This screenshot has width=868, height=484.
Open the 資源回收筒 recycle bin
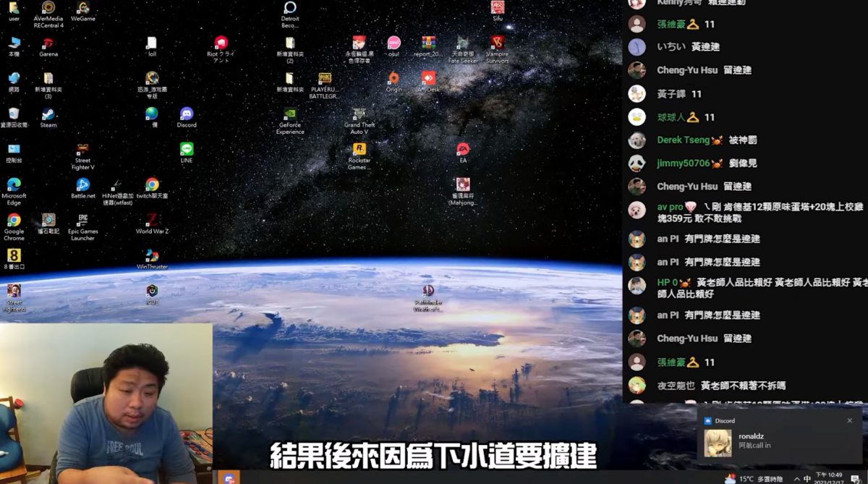tap(14, 117)
